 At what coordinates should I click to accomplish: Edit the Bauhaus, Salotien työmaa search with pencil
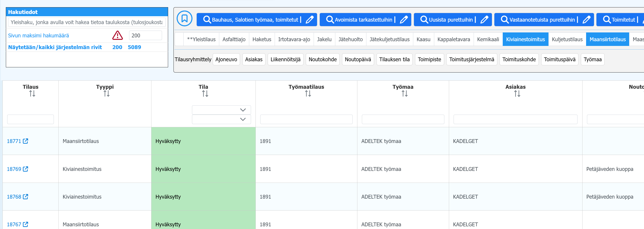(x=310, y=20)
